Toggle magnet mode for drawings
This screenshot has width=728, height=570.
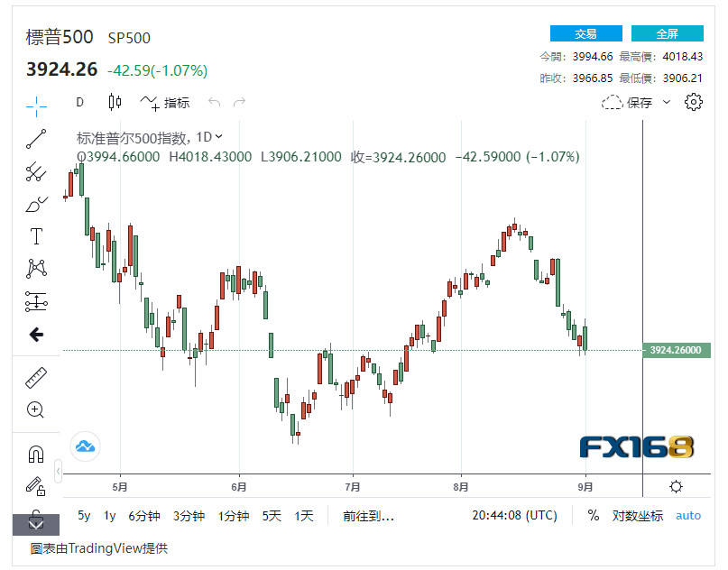point(36,454)
